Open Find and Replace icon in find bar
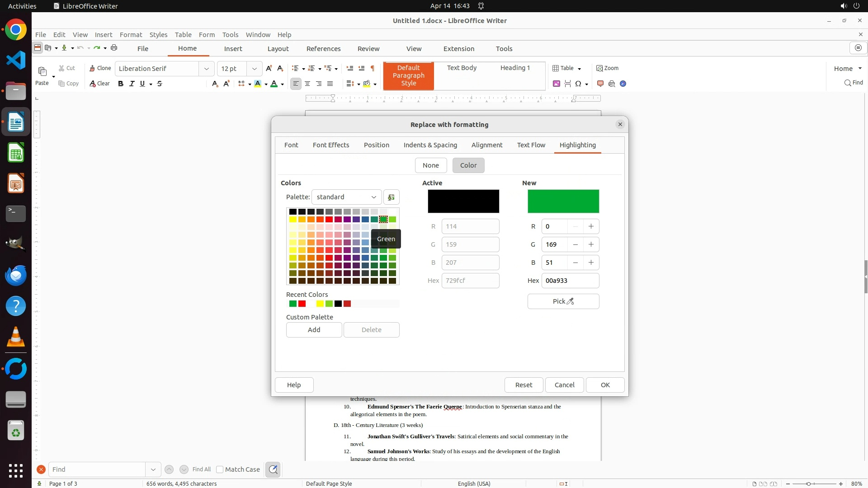The image size is (868, 488). 273,469
